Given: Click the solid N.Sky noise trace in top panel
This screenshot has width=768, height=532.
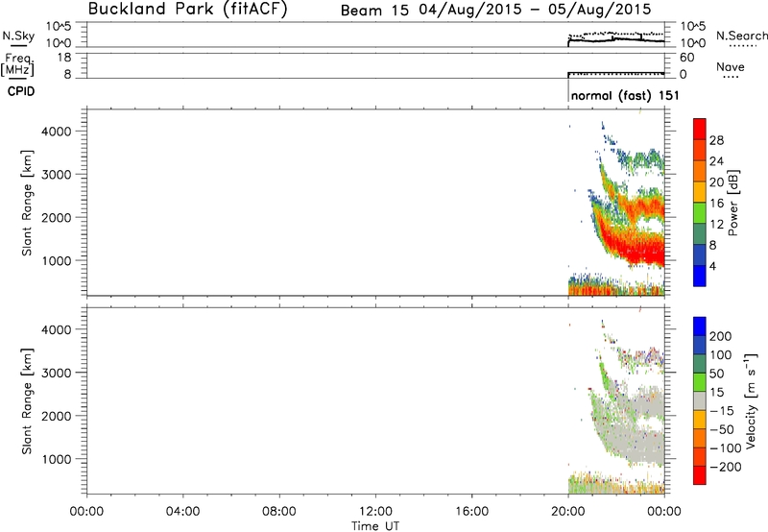Looking at the screenshot, I should (616, 40).
